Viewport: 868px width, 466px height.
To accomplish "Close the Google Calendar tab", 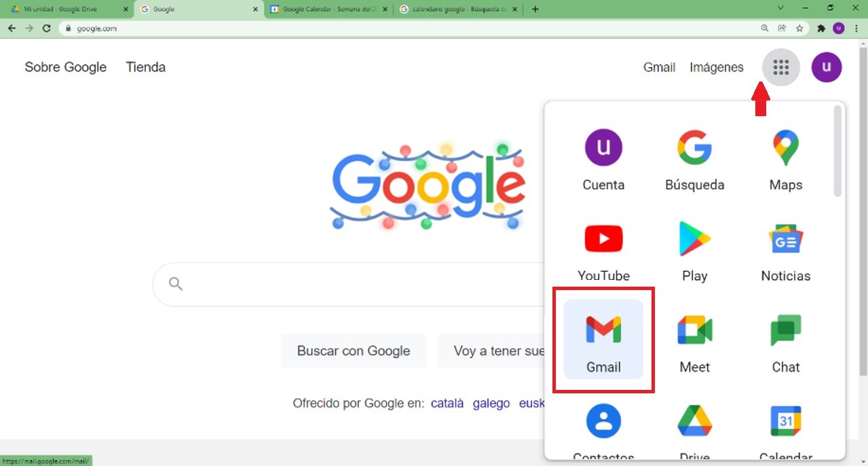I will pyautogui.click(x=385, y=10).
